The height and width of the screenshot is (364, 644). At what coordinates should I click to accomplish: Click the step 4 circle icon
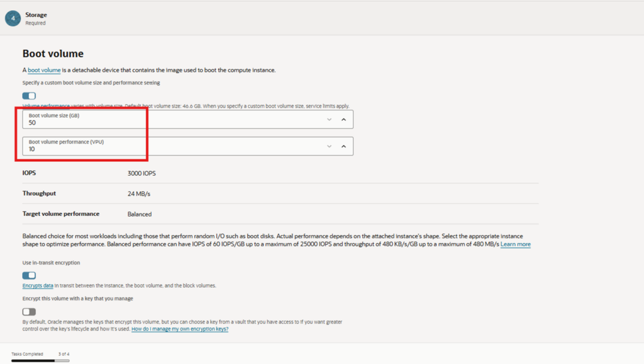[13, 18]
